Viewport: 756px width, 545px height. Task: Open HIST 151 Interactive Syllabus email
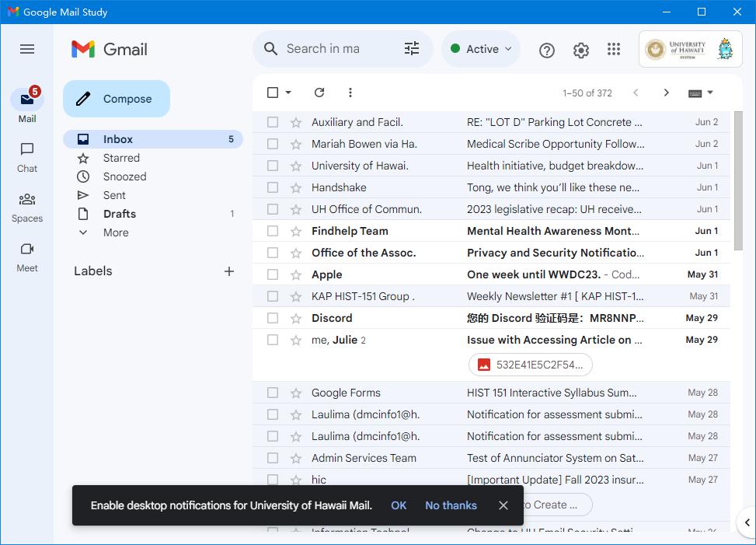tap(491, 393)
